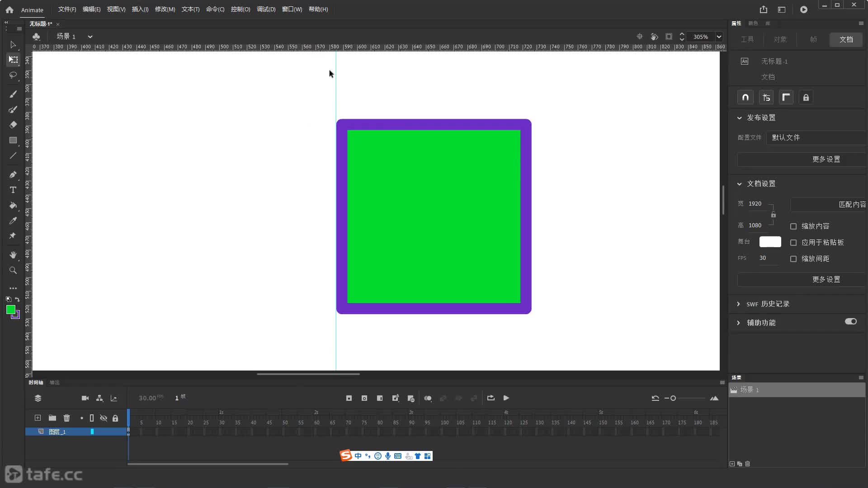868x488 pixels.
Task: Select the Pen tool
Action: (13, 174)
